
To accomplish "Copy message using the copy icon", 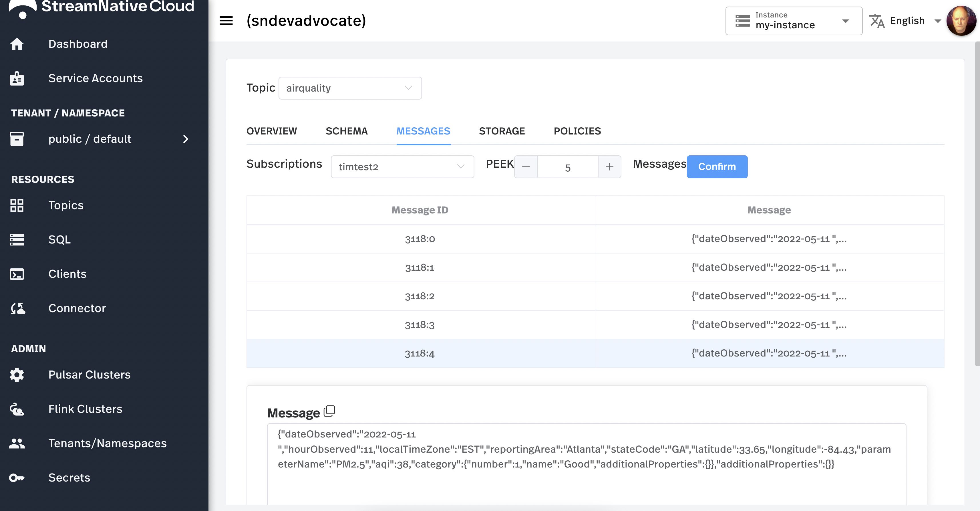I will (x=329, y=411).
